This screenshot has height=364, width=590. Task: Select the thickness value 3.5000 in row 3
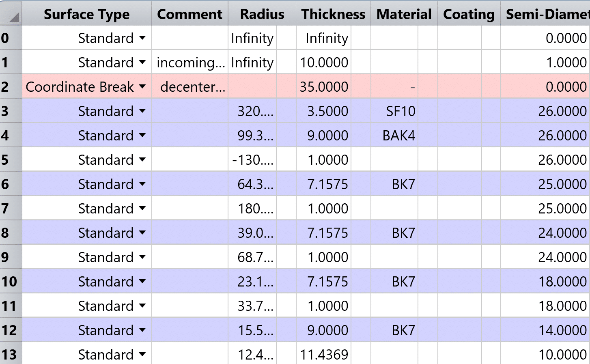tap(324, 111)
